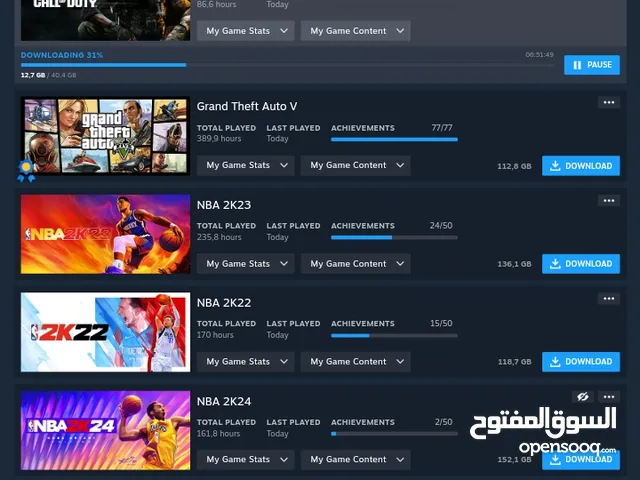This screenshot has width=640, height=480.
Task: Open the Call of Duty cover thumbnail
Action: (105, 20)
